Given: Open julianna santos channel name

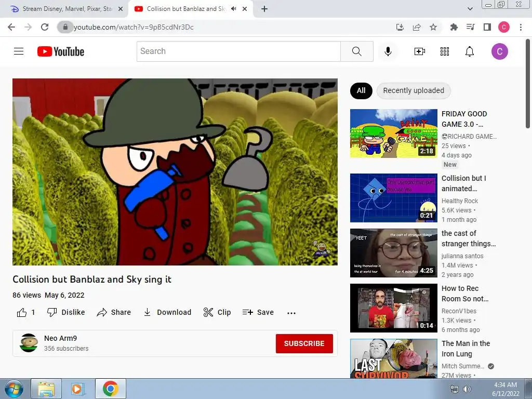Looking at the screenshot, I should click(x=462, y=256).
